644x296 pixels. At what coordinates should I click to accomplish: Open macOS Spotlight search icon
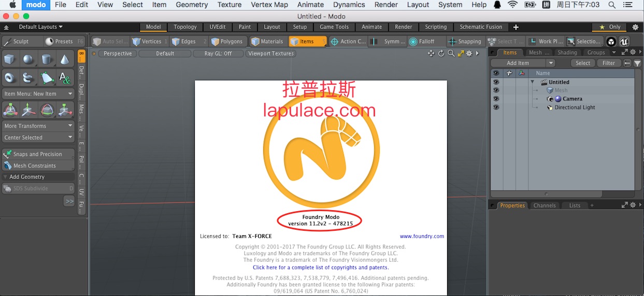coord(612,5)
